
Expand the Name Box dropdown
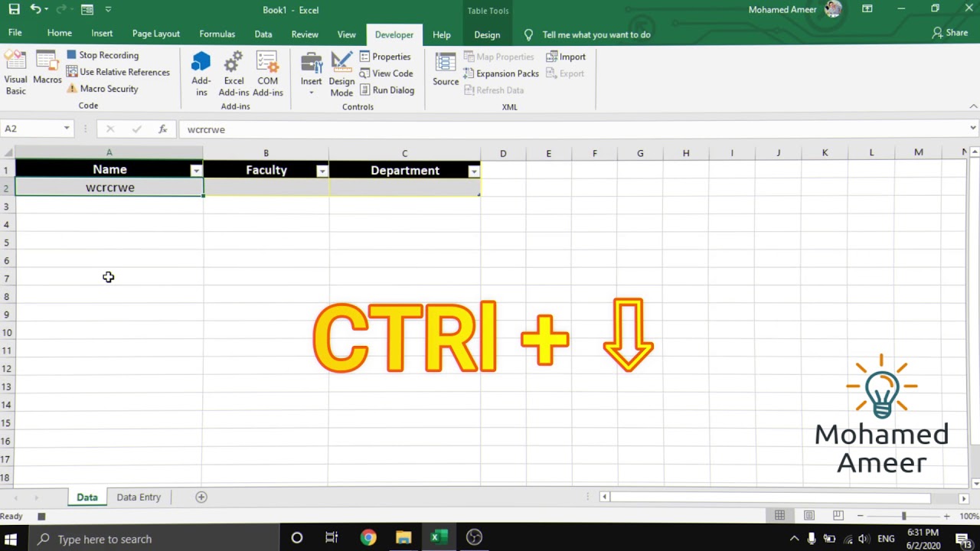[67, 129]
